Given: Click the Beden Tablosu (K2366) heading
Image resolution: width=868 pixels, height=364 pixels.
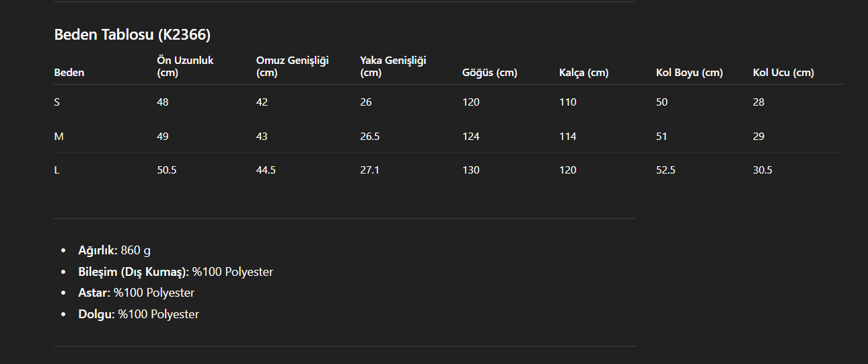Looking at the screenshot, I should (x=133, y=34).
